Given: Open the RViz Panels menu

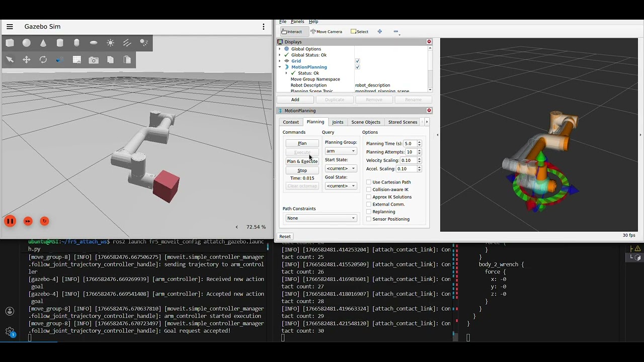Looking at the screenshot, I should tap(297, 22).
